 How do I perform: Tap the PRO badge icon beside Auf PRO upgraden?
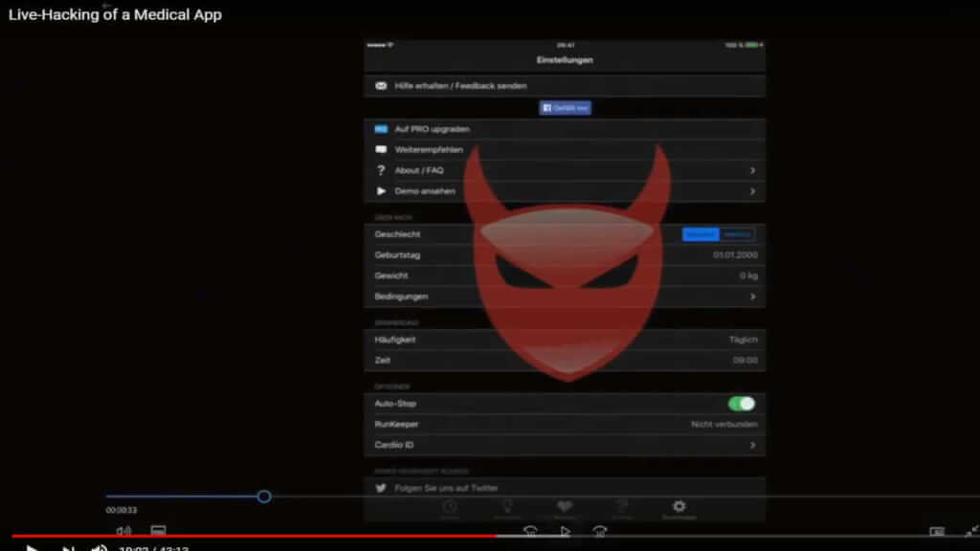click(x=381, y=129)
